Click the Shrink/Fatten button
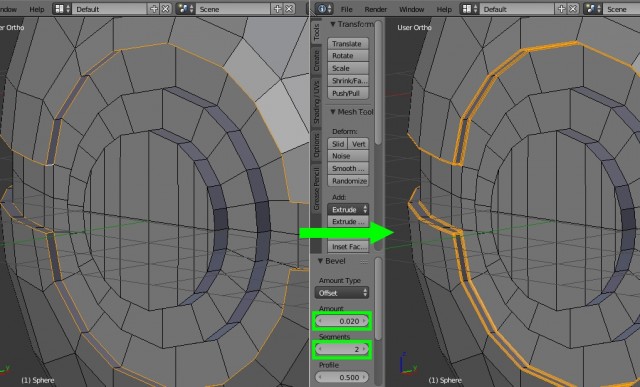The image size is (640, 387). click(x=348, y=81)
